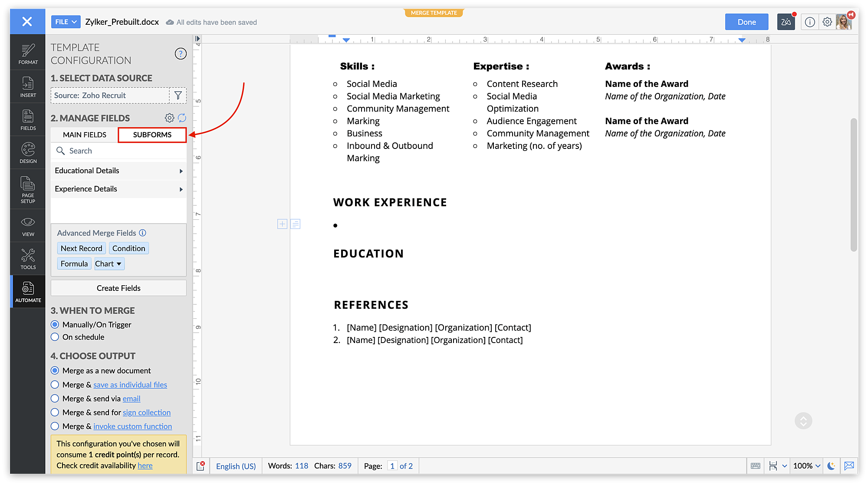Viewport: 868px width, 485px height.
Task: Switch to the SUBFORMS tab
Action: coord(152,135)
